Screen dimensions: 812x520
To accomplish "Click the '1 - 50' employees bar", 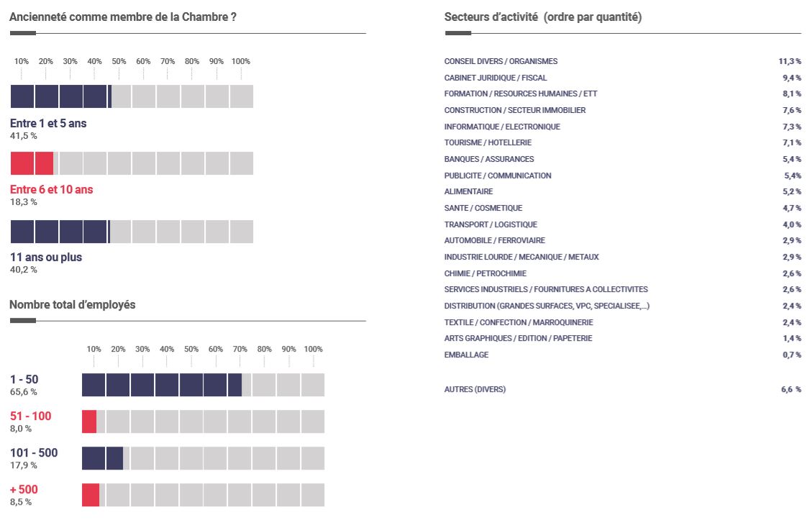I will tap(203, 385).
